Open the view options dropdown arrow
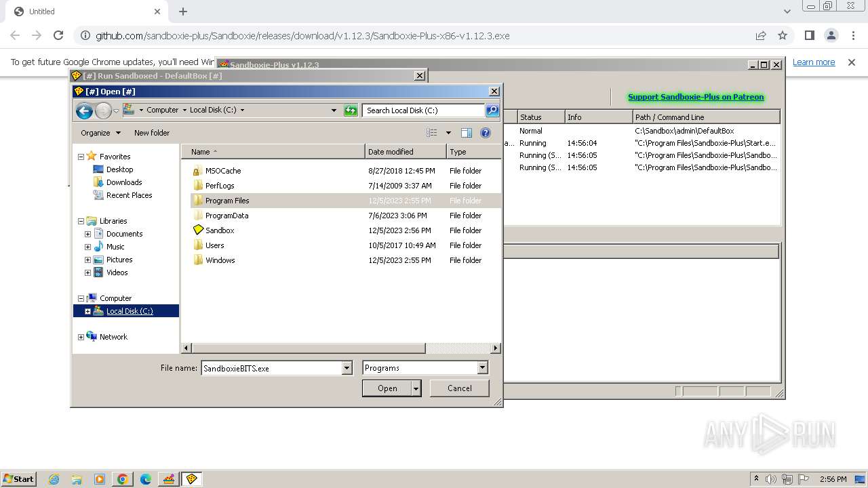Image resolution: width=868 pixels, height=488 pixels. point(448,133)
